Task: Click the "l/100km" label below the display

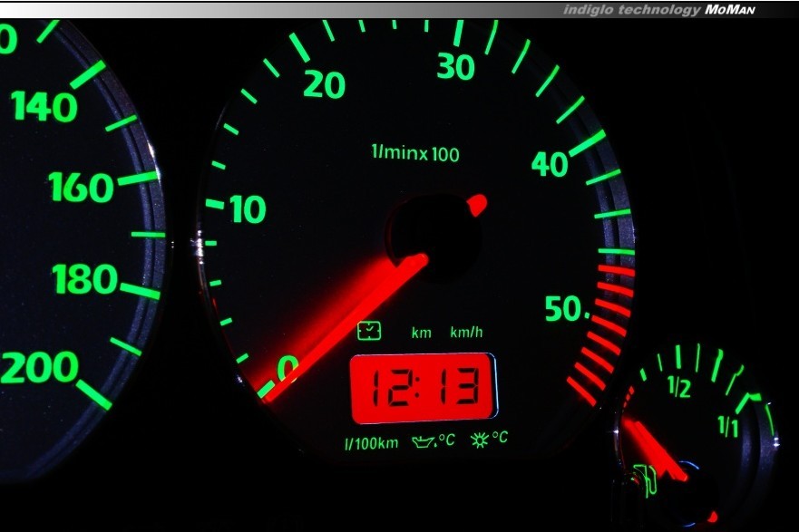Action: [x=372, y=443]
